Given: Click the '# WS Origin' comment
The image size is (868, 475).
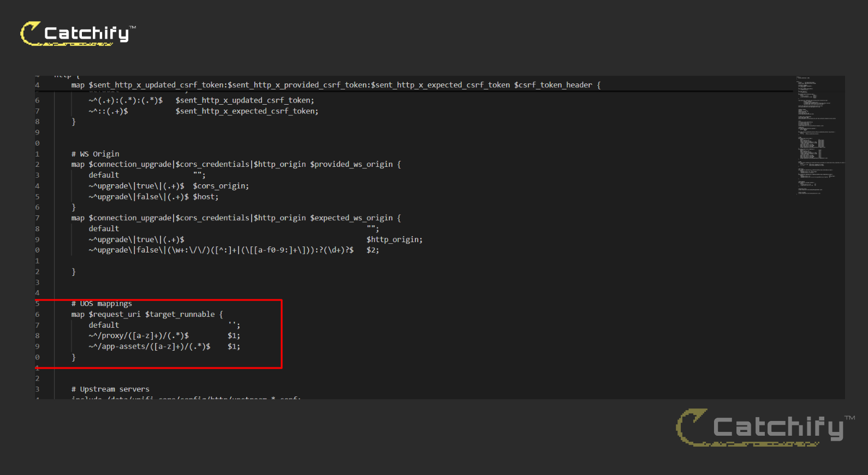Looking at the screenshot, I should click(95, 154).
